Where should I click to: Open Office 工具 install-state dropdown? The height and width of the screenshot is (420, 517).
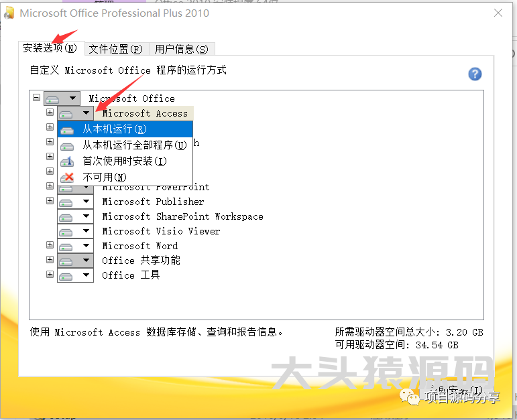point(76,275)
